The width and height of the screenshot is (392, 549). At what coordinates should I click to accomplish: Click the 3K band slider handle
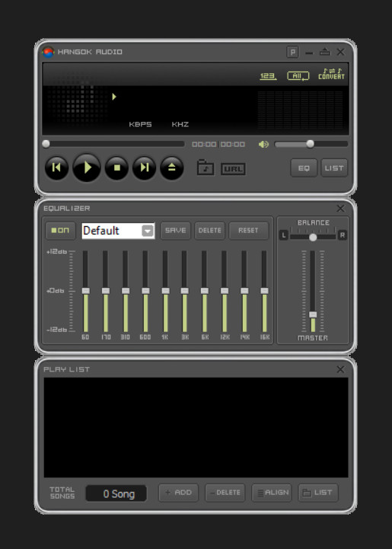coord(185,291)
